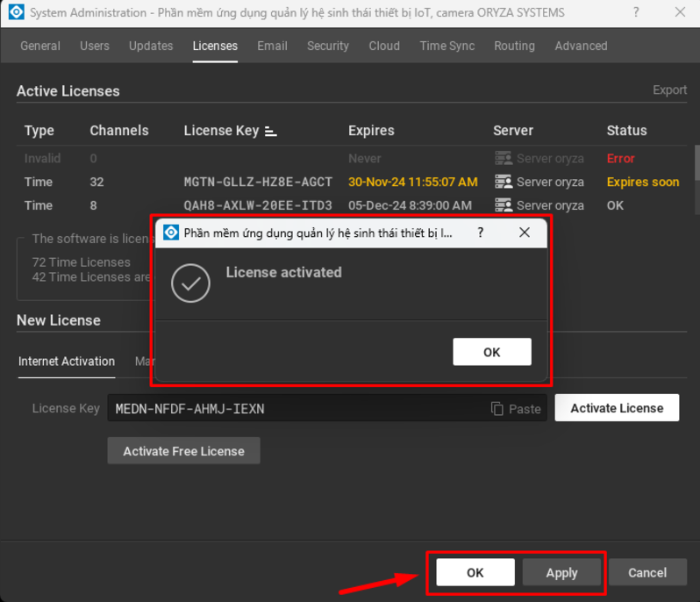
Task: Close the License activated dialog
Action: tap(525, 233)
